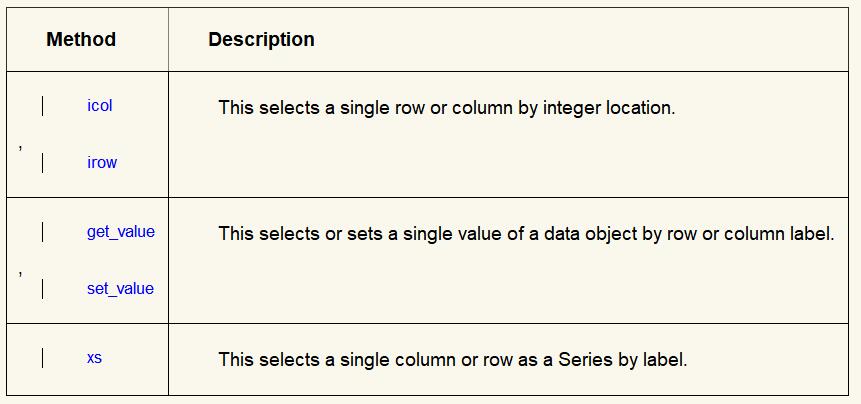
Task: Click the irow method link
Action: (102, 162)
